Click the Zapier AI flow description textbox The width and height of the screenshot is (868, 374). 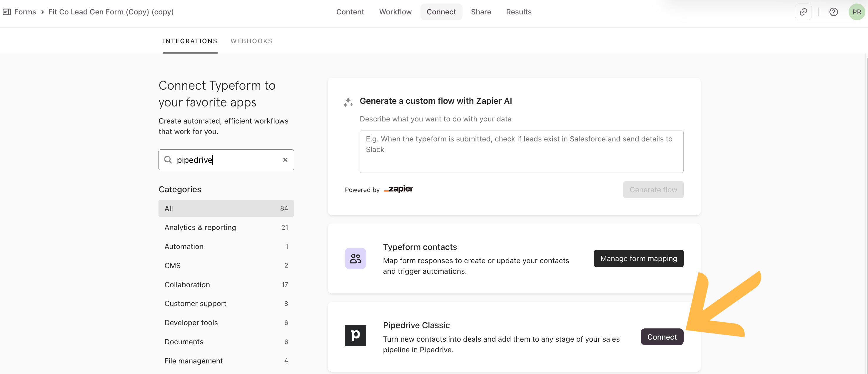[521, 152]
